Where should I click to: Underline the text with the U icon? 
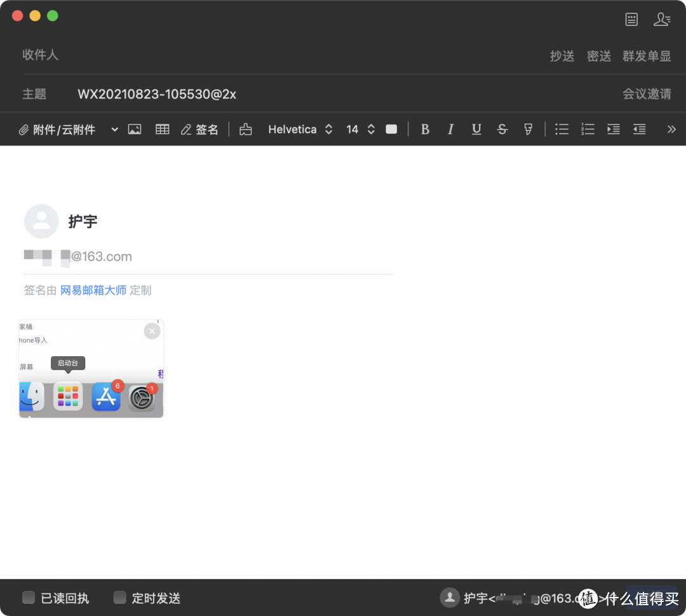[476, 129]
